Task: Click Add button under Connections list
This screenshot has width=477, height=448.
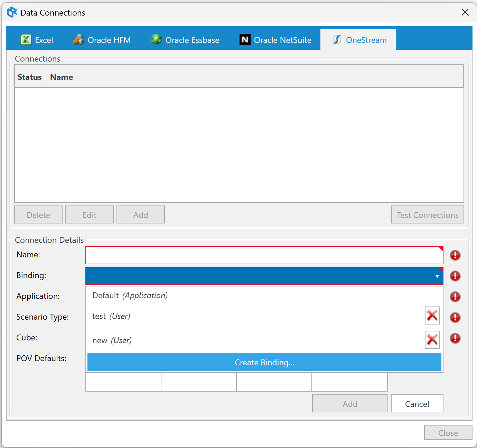Action: 141,215
